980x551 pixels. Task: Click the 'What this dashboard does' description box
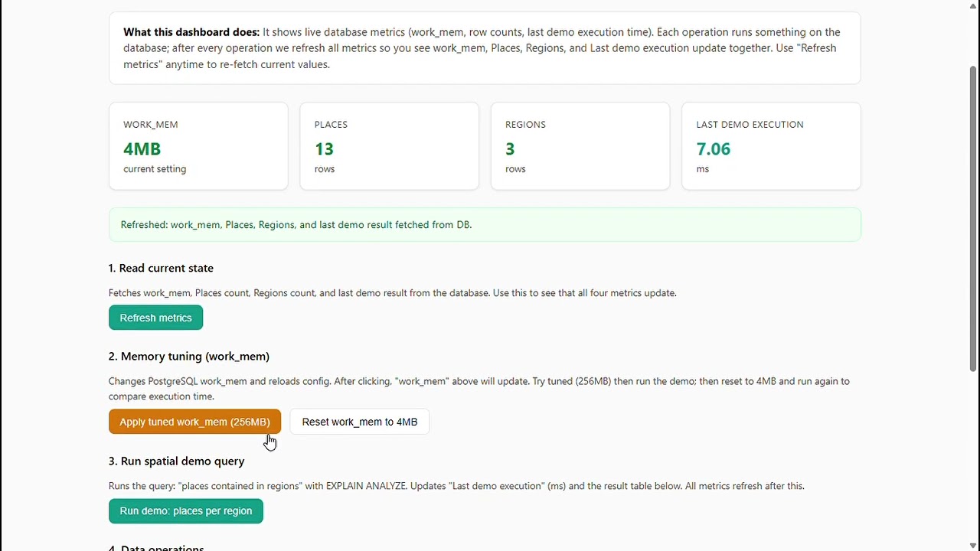click(x=485, y=48)
